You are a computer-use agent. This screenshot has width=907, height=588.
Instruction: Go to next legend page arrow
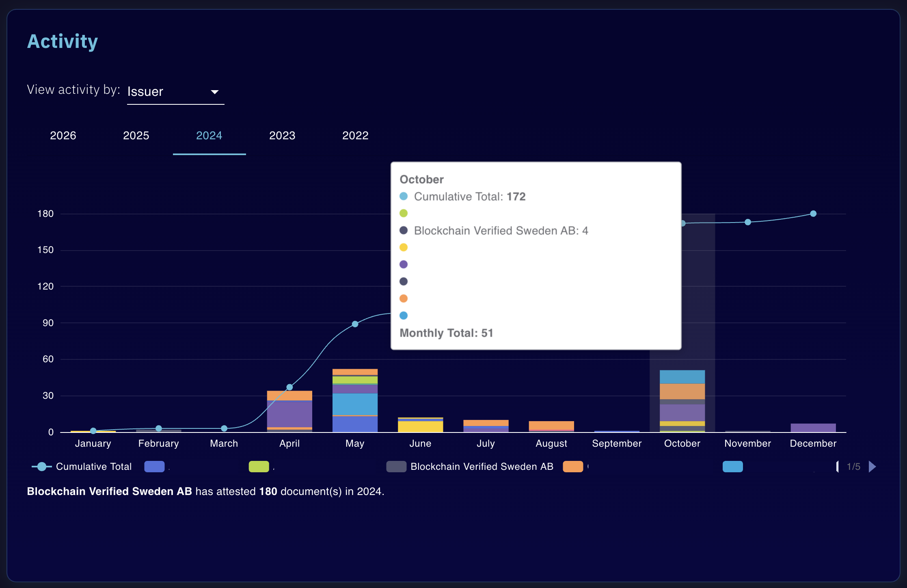point(872,467)
